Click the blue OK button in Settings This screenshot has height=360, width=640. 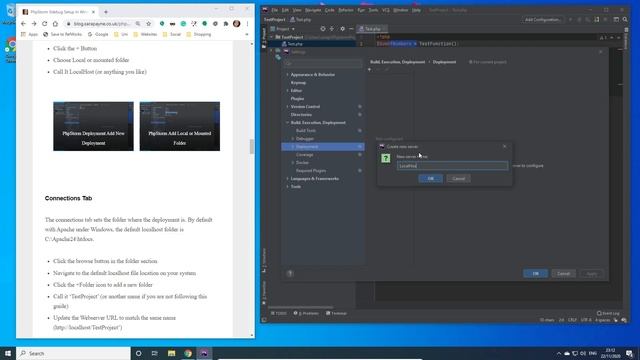tap(535, 273)
